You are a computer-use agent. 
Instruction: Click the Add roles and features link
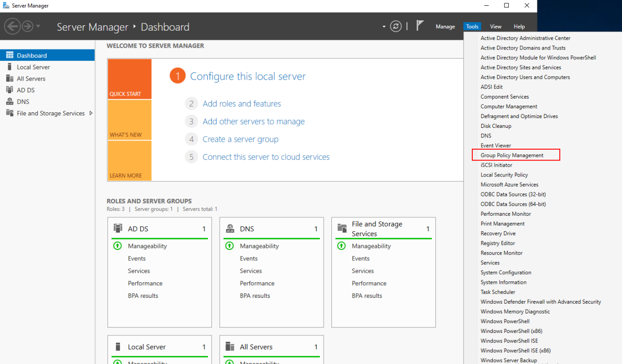click(x=242, y=104)
